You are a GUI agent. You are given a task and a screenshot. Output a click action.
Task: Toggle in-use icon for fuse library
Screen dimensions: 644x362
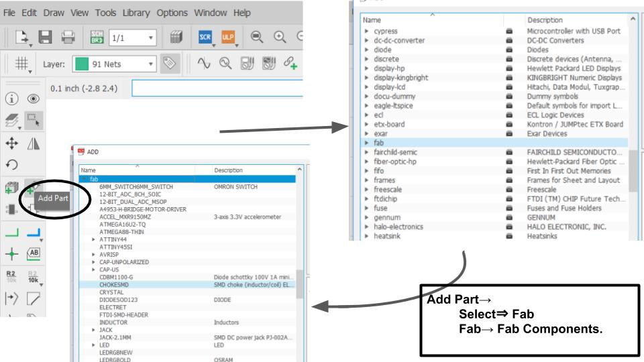pyautogui.click(x=509, y=208)
